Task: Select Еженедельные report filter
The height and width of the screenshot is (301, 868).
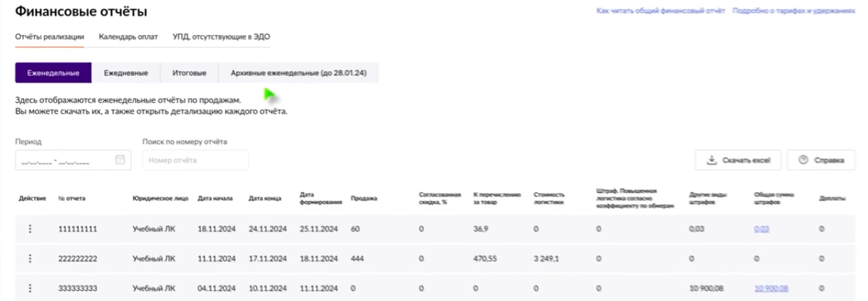Action: point(53,73)
